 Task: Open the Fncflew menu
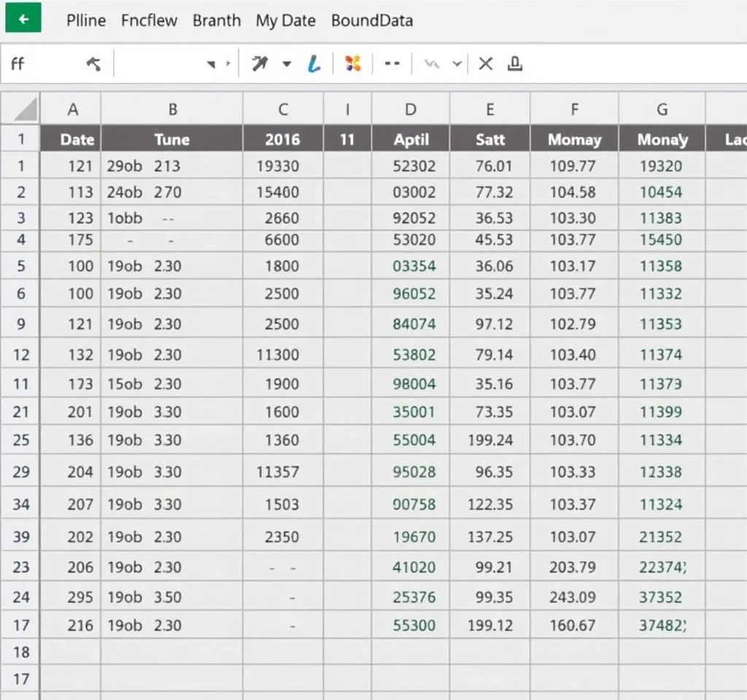click(149, 20)
